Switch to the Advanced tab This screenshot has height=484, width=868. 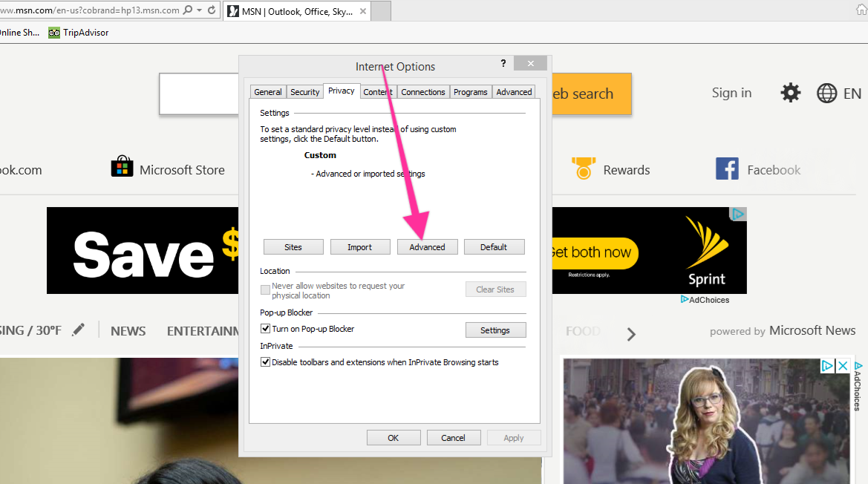(x=515, y=92)
